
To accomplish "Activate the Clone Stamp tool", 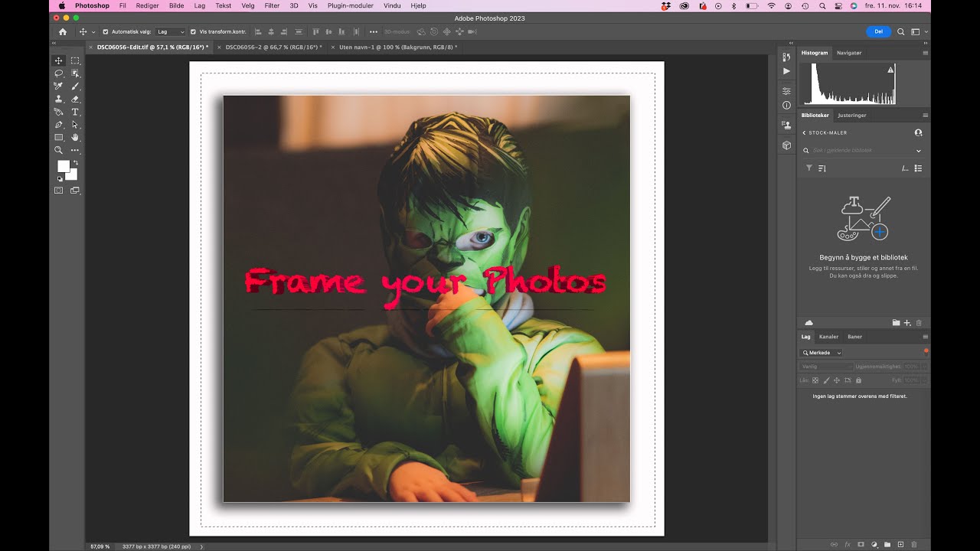I will pyautogui.click(x=58, y=99).
